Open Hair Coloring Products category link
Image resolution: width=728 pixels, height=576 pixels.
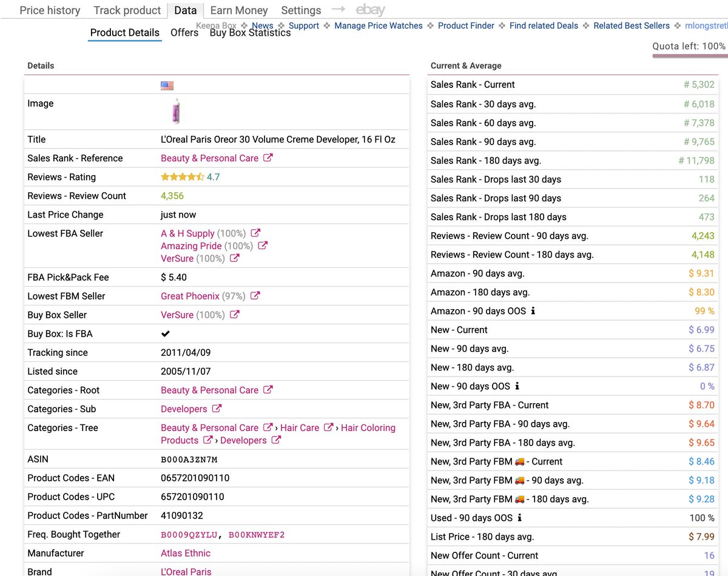278,434
